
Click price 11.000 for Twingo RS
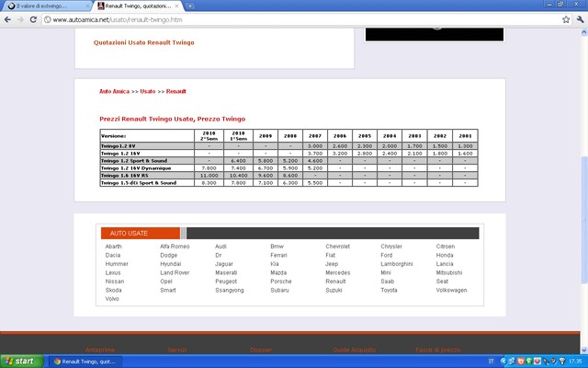click(x=209, y=176)
